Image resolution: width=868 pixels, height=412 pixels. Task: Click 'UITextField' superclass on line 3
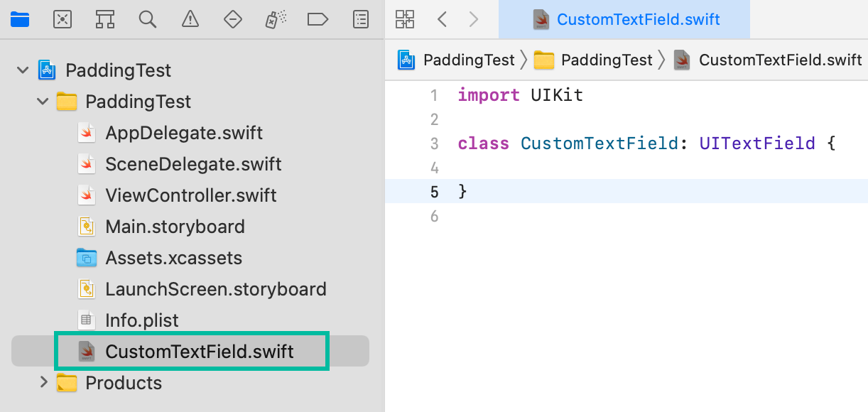pos(757,143)
